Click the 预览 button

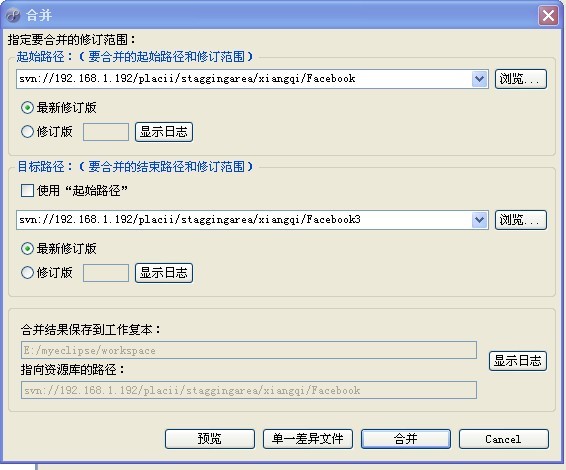click(210, 439)
